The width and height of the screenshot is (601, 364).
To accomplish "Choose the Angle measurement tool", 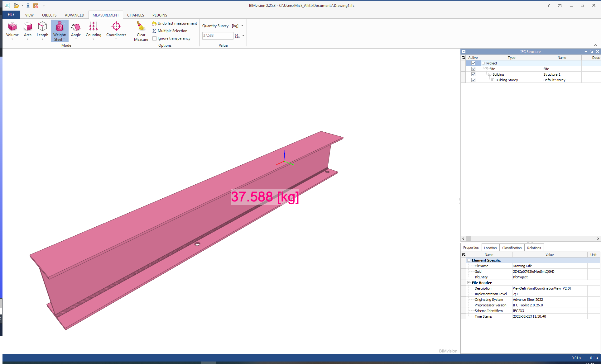I will click(x=76, y=30).
